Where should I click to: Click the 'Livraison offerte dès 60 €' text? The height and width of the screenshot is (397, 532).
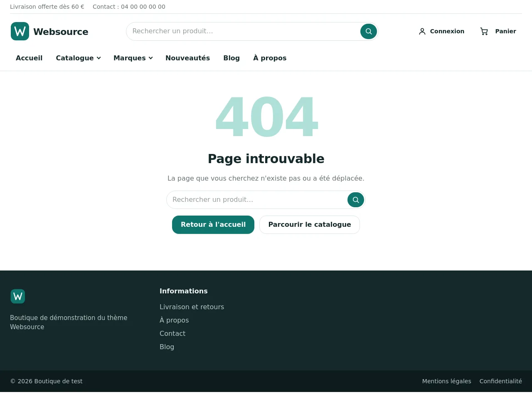pyautogui.click(x=47, y=7)
